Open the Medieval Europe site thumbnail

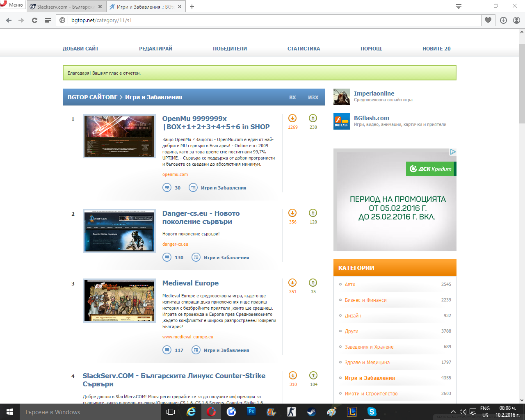(x=119, y=301)
